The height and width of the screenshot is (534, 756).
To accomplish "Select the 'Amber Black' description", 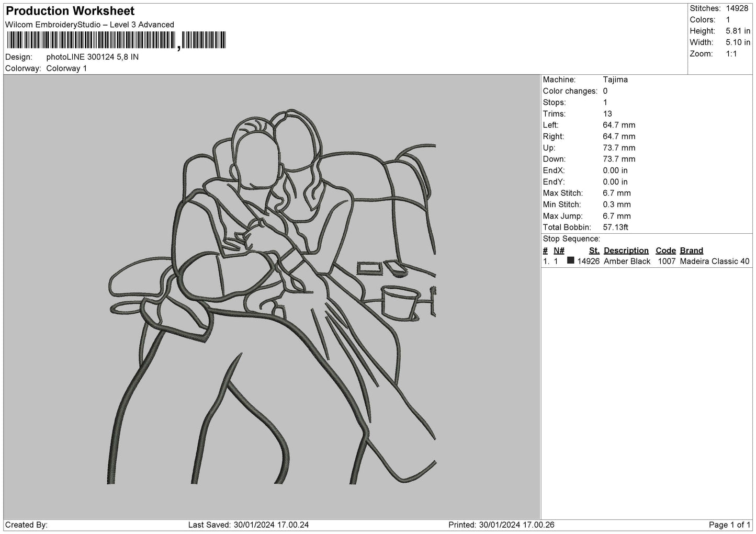I will point(627,262).
